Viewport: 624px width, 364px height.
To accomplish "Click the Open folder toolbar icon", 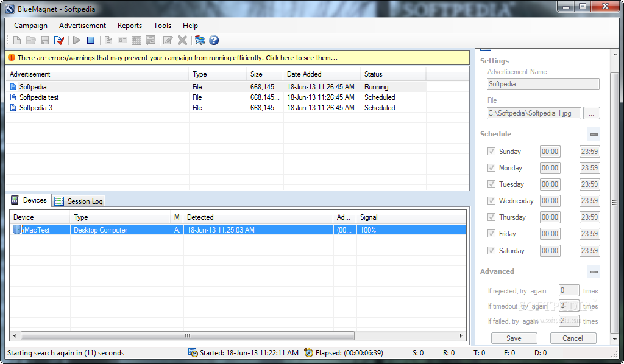I will (31, 40).
